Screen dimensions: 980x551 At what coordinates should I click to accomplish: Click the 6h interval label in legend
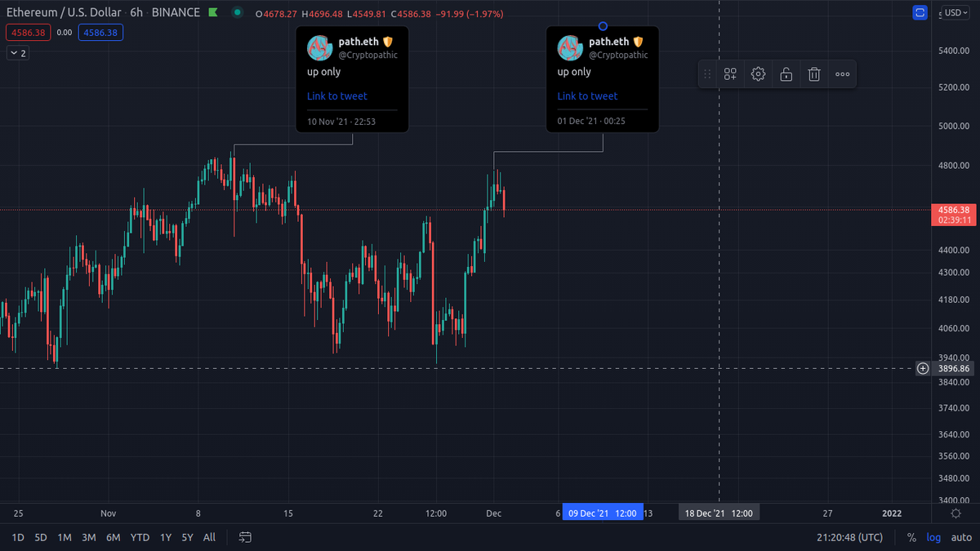(x=137, y=13)
